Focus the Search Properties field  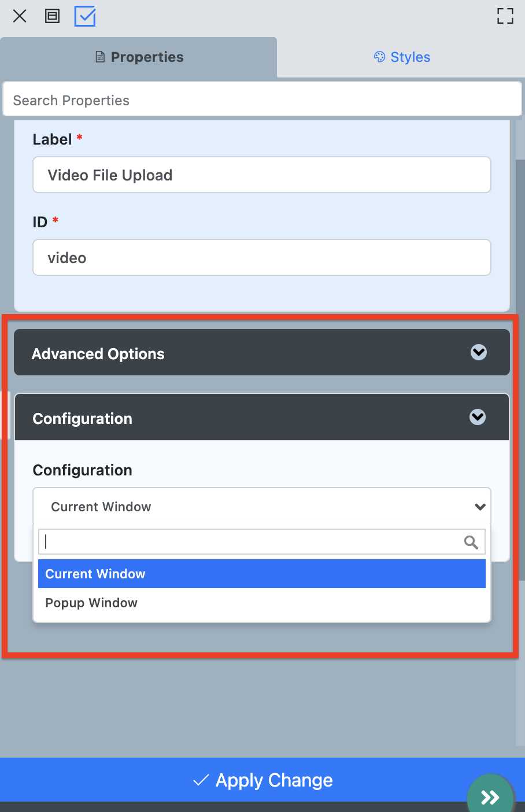pos(262,100)
